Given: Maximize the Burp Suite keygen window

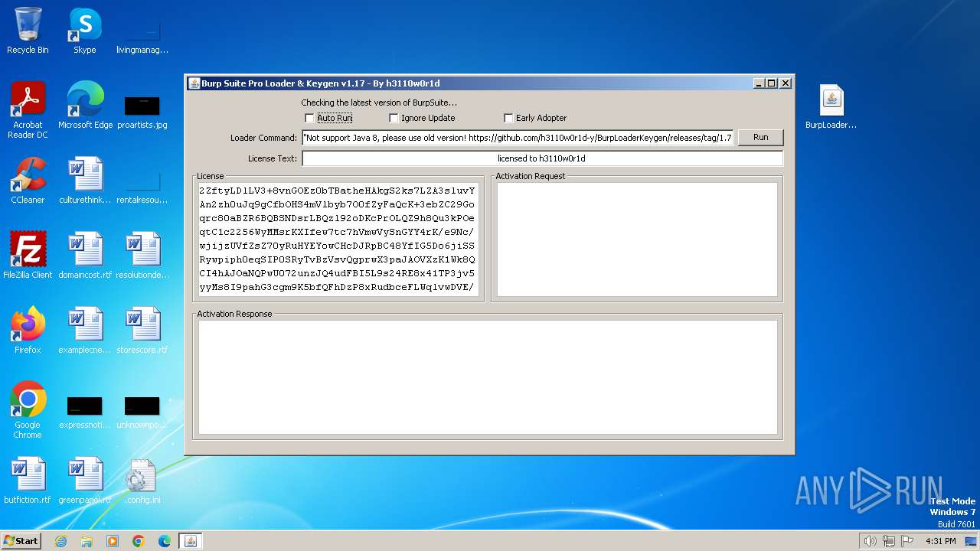Looking at the screenshot, I should [x=771, y=83].
